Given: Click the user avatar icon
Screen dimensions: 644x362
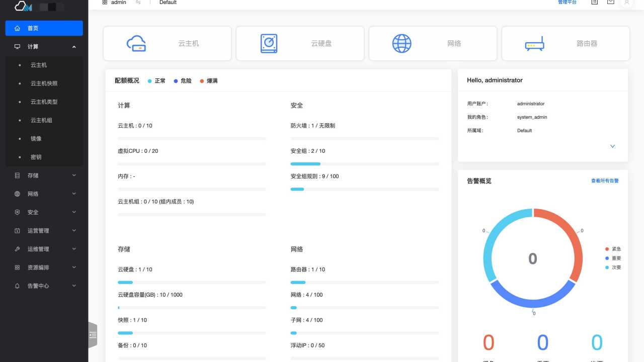Looking at the screenshot, I should click(626, 3).
